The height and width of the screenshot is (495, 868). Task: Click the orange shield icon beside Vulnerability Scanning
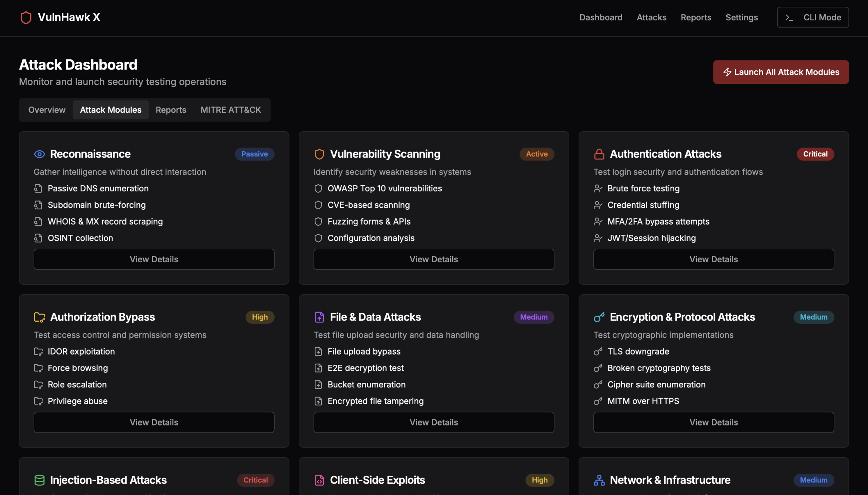(x=319, y=154)
